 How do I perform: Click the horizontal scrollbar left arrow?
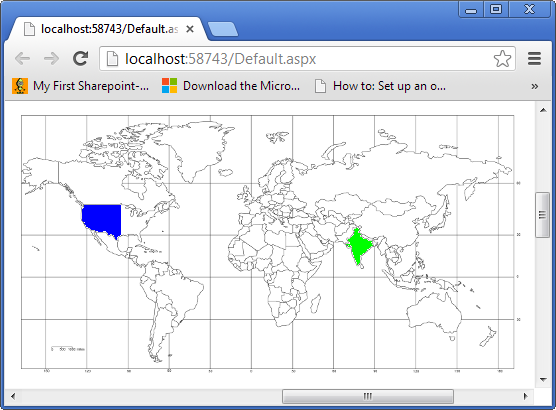point(13,396)
